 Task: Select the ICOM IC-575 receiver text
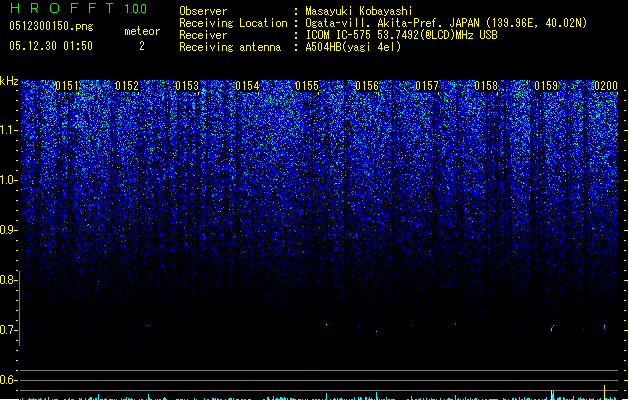pos(401,35)
